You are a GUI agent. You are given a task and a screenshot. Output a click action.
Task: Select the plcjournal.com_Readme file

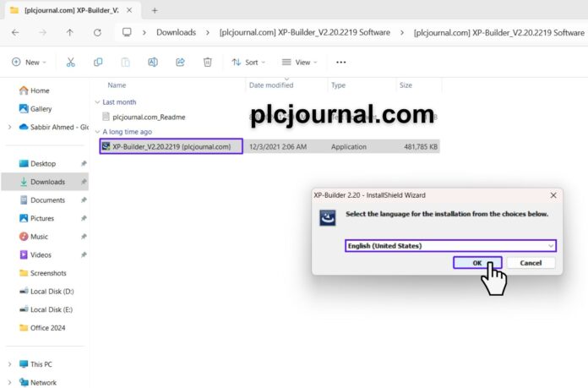pos(149,117)
